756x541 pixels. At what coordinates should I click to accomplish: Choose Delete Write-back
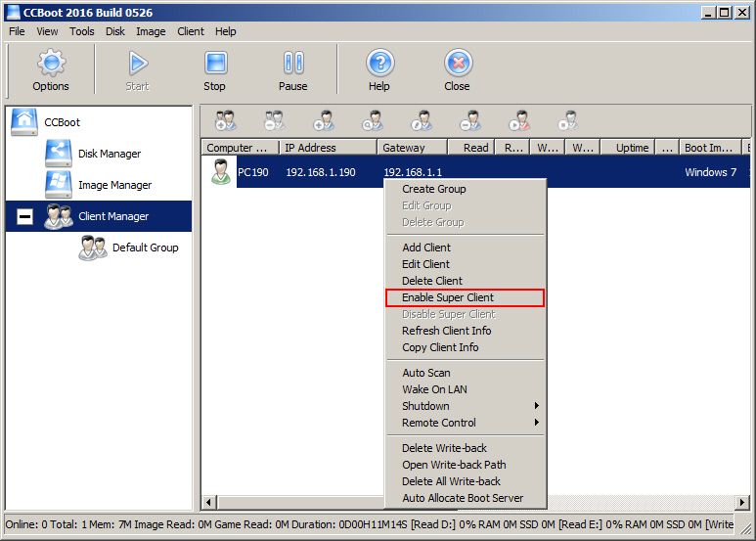point(466,448)
